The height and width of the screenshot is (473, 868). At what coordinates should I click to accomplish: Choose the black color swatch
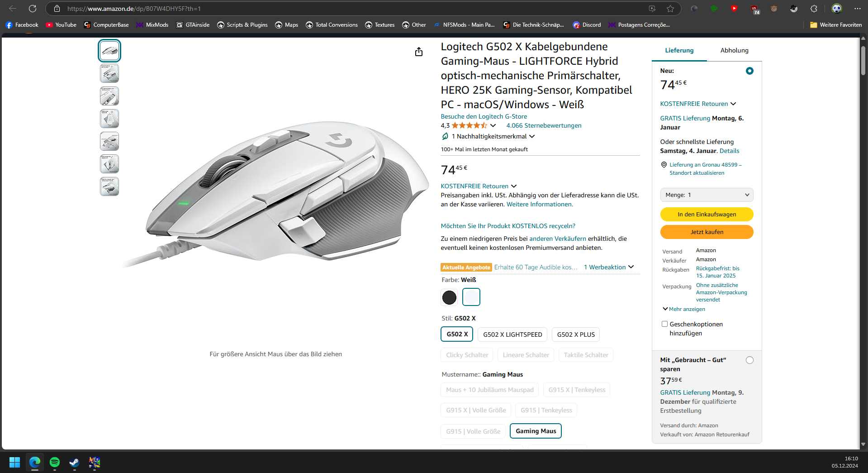[x=449, y=297]
